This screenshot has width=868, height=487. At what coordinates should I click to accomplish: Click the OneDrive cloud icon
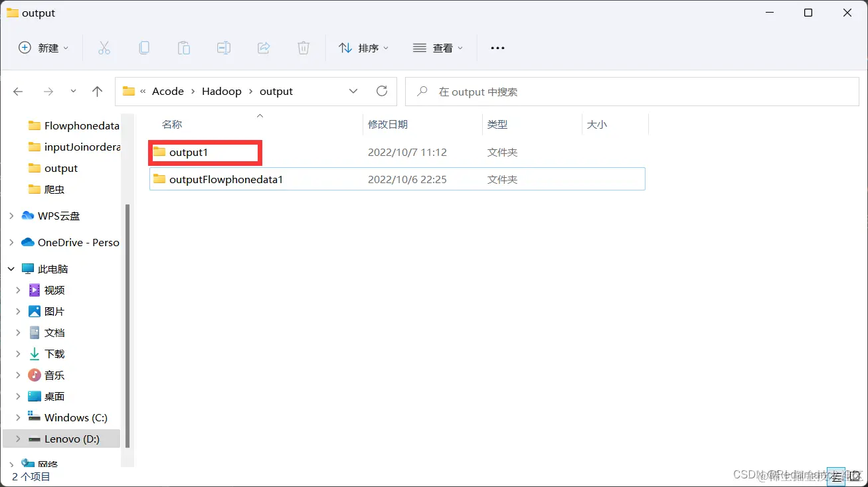(x=28, y=243)
